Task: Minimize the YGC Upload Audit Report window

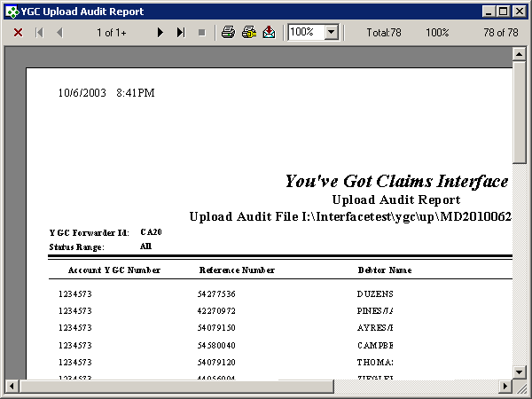Action: [489, 10]
